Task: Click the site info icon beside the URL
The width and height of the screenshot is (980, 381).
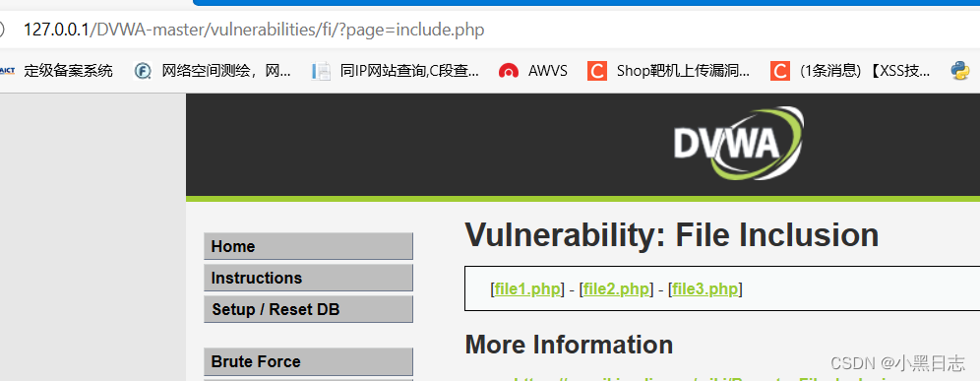Action: (x=2, y=30)
